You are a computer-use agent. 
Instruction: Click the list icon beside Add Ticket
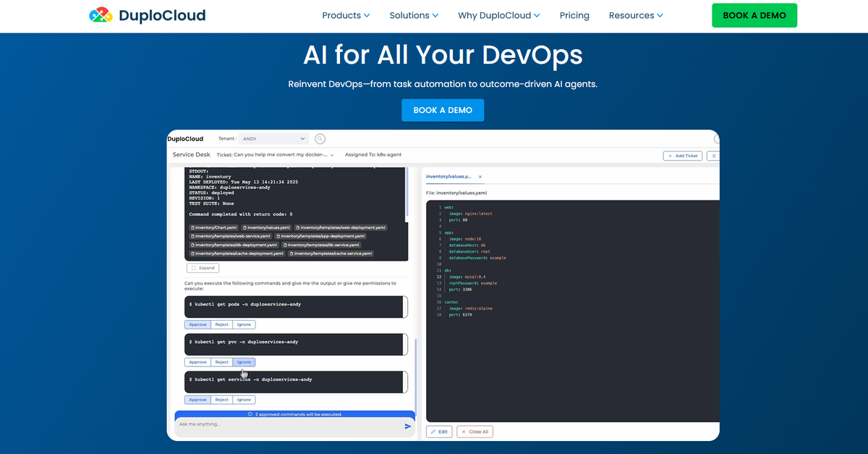[712, 155]
